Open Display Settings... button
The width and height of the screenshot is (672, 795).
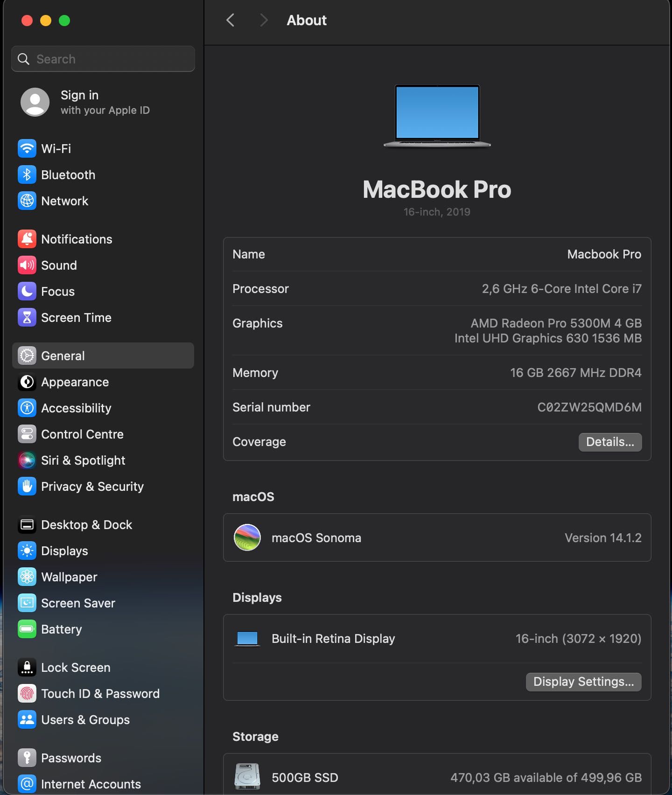point(583,682)
